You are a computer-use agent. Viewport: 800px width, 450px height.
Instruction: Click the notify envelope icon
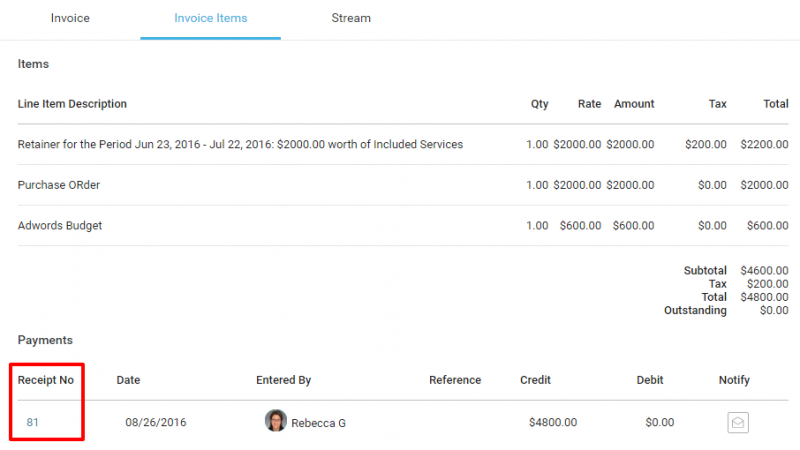point(737,423)
